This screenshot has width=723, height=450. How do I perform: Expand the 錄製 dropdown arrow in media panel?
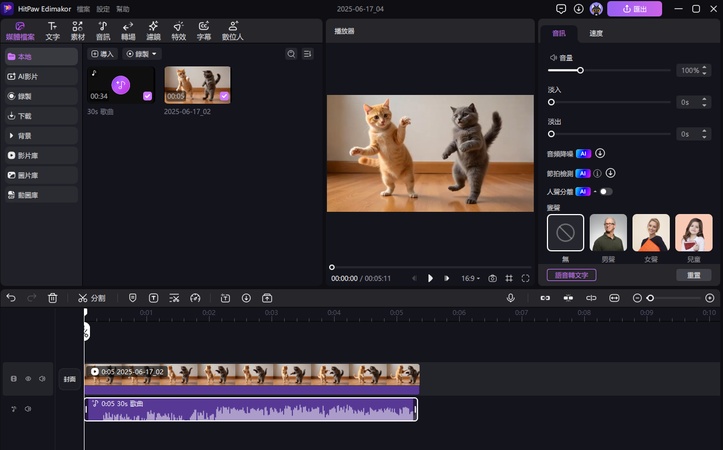click(x=154, y=54)
